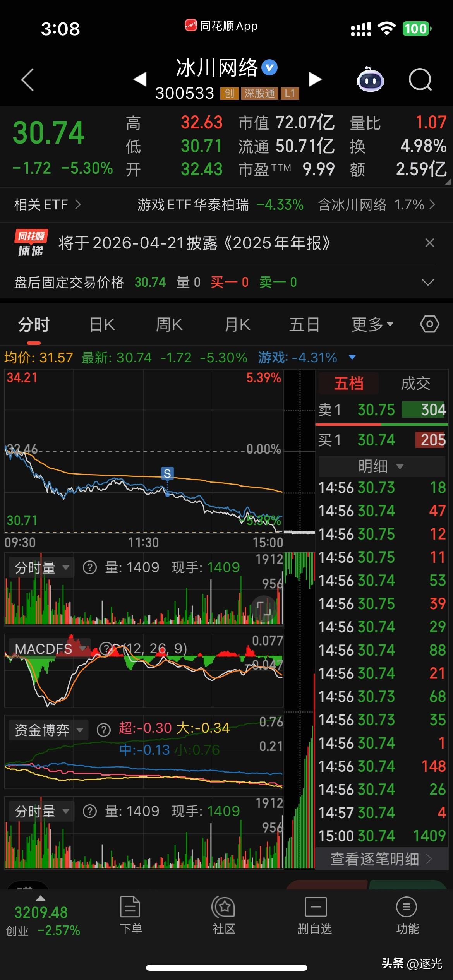Tap the 游戏ETF华泰柏瑞 -4.33% entry
453x980 pixels.
click(220, 204)
